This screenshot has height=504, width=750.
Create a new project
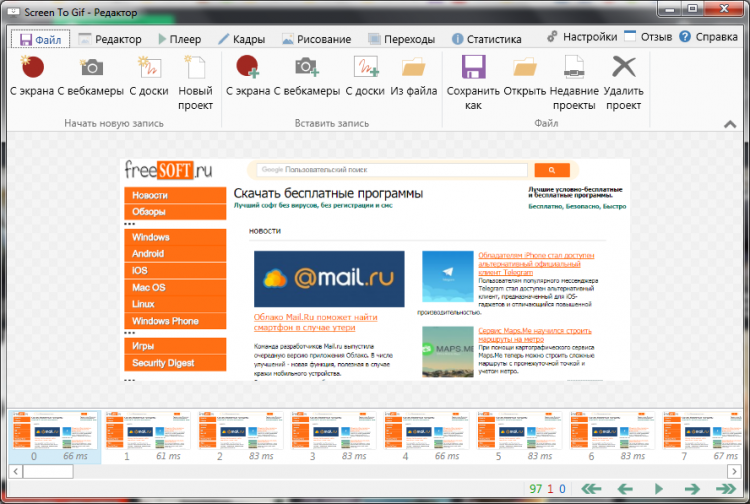(x=195, y=83)
